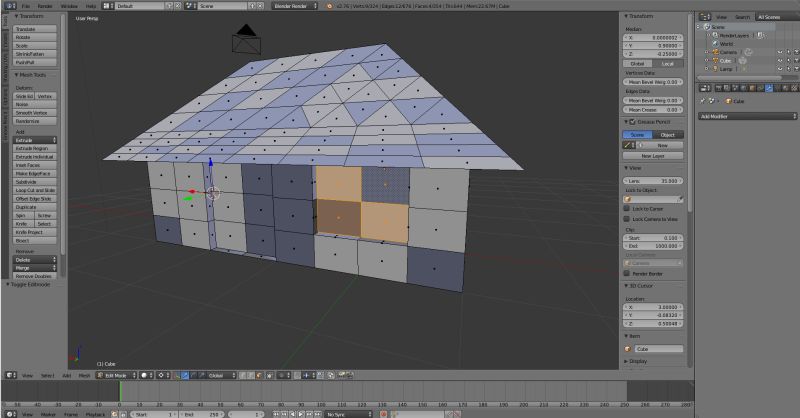Toggle Cube visibility eye in outliner
The image size is (800, 418).
point(780,60)
